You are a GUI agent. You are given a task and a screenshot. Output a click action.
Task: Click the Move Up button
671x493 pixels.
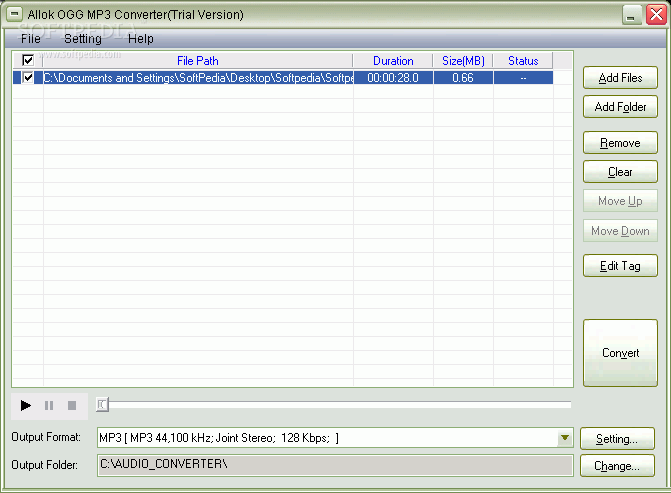pyautogui.click(x=620, y=201)
